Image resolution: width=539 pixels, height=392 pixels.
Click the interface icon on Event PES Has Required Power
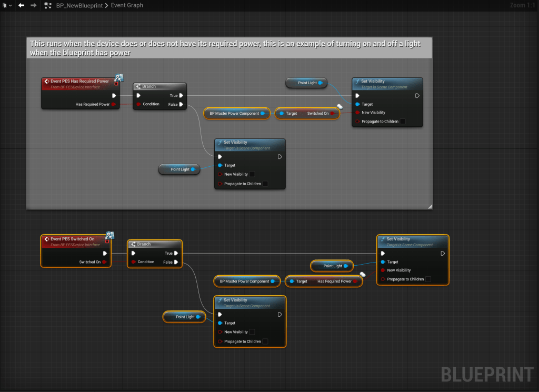tap(119, 77)
